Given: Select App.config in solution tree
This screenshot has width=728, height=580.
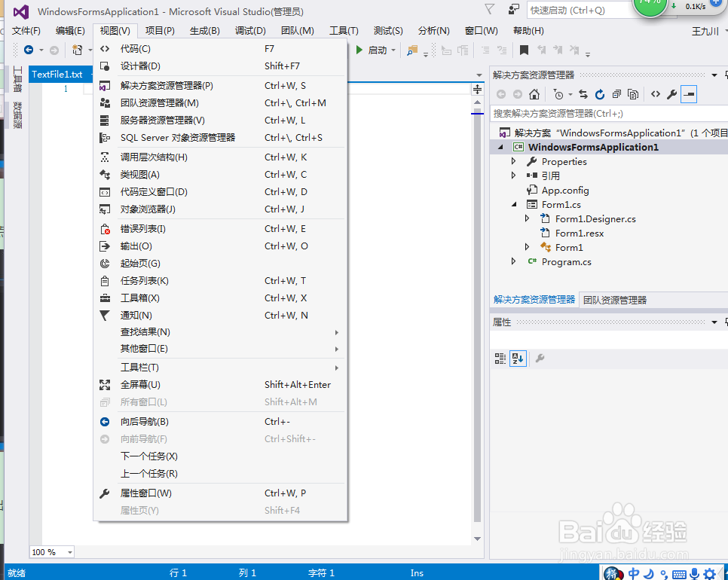Looking at the screenshot, I should (565, 191).
